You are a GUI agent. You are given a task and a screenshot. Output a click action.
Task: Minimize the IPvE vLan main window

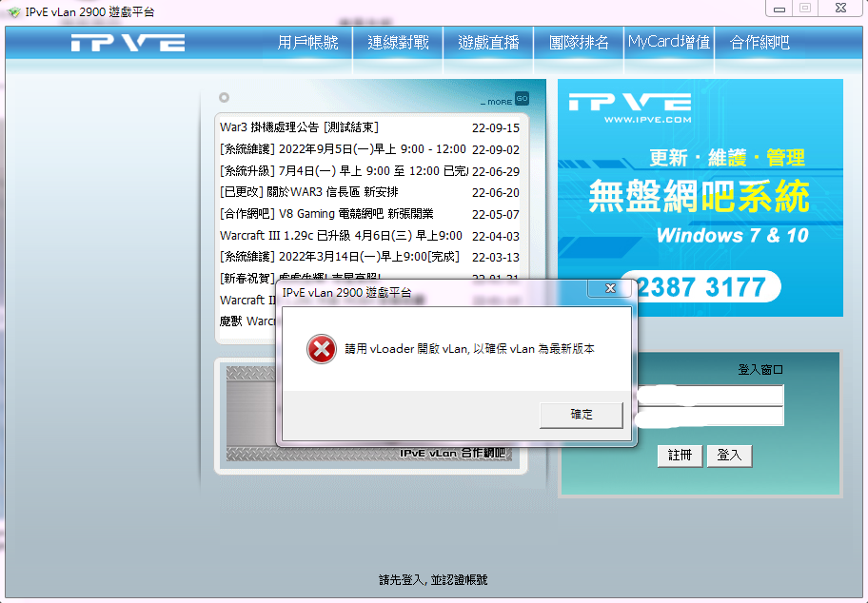tap(779, 9)
